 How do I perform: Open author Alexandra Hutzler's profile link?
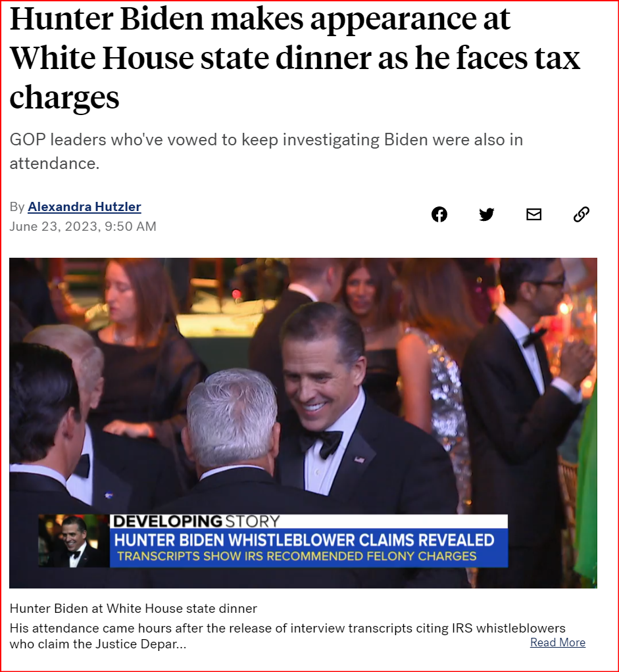point(84,206)
